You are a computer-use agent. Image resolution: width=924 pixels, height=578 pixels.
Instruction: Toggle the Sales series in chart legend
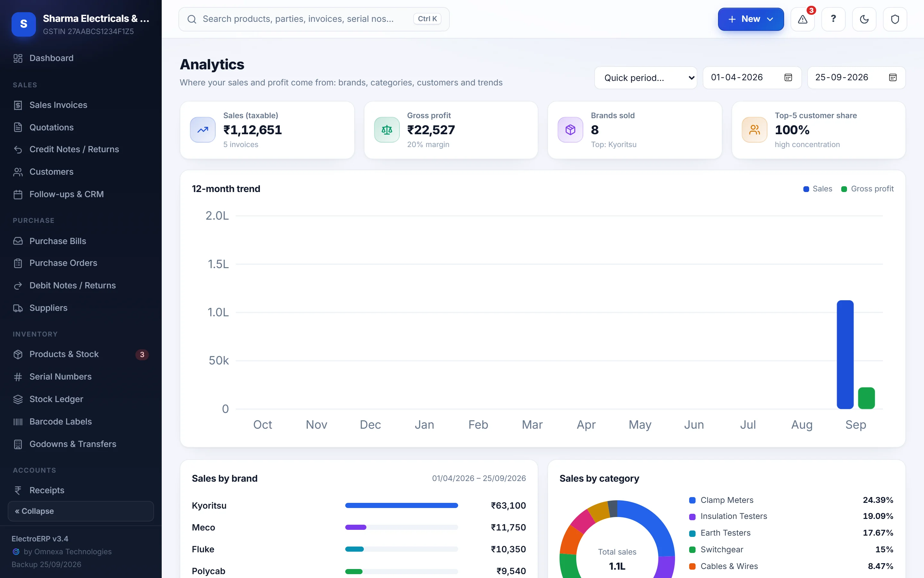(x=817, y=189)
